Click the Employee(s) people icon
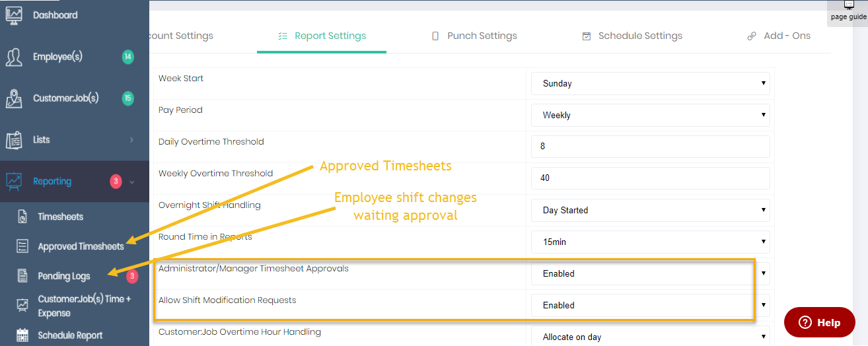Image resolution: width=868 pixels, height=346 pixels. click(x=14, y=57)
